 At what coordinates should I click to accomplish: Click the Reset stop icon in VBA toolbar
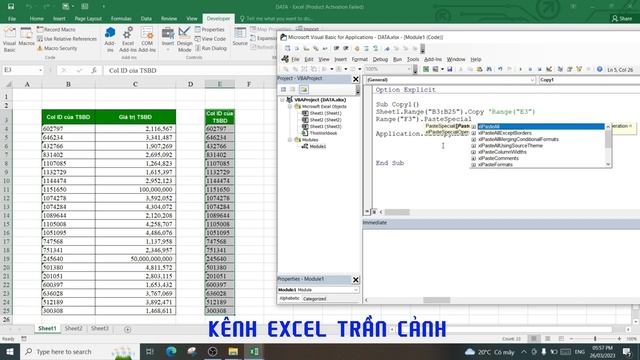coord(540,69)
